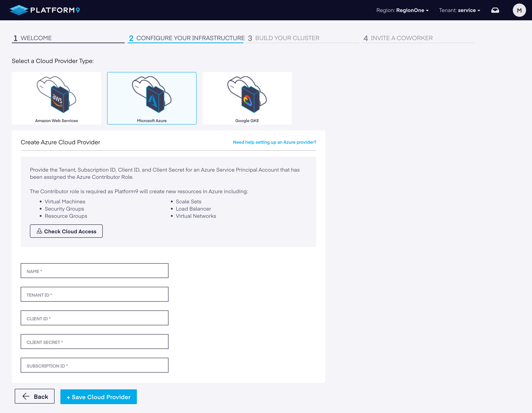This screenshot has height=413, width=532.
Task: Open Configure Your Infrastructure step
Action: (190, 38)
